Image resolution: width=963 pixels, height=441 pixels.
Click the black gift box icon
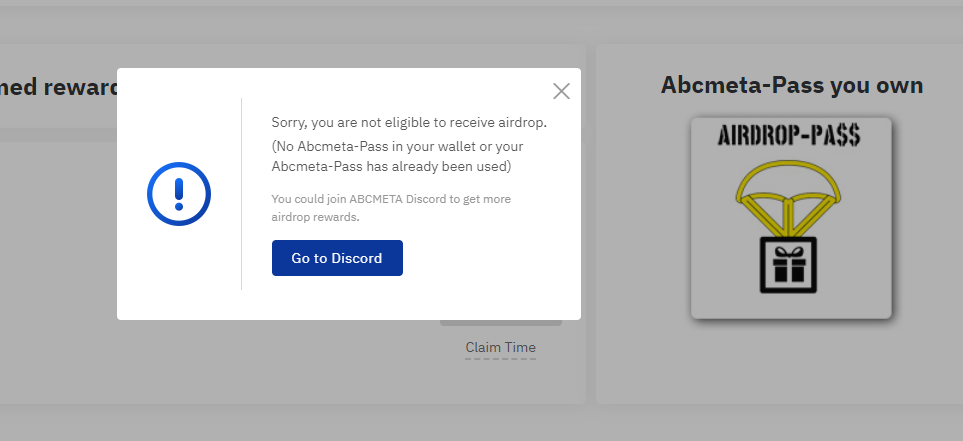point(789,265)
